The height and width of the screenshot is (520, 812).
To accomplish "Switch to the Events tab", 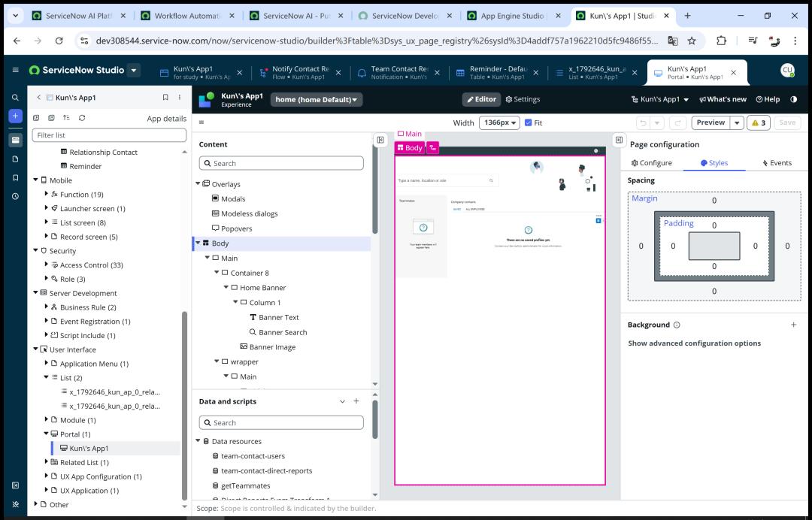I will [x=776, y=163].
